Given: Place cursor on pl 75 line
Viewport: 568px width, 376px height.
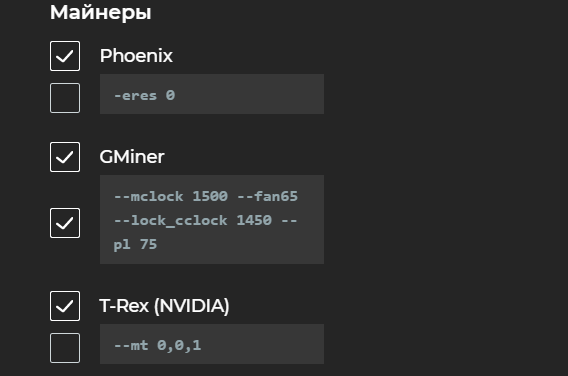Looking at the screenshot, I should tap(135, 245).
